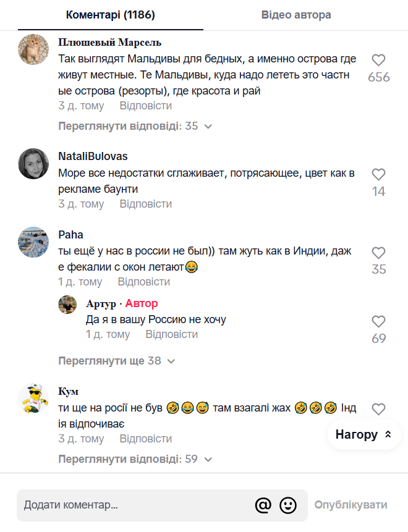The image size is (408, 532).
Task: Expand 38 more replies under Paha
Action: 116,361
